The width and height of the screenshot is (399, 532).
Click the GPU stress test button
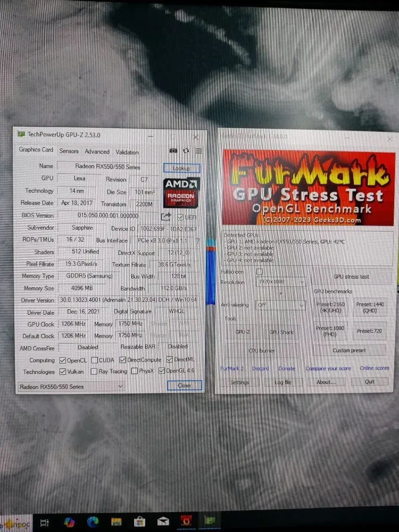(x=351, y=277)
